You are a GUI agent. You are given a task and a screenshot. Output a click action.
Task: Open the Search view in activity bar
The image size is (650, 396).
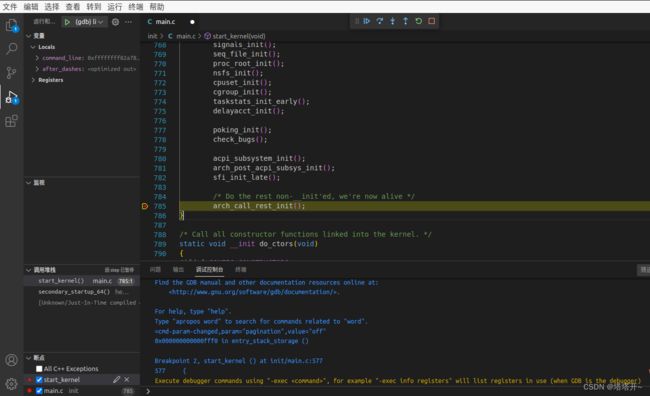[12, 49]
